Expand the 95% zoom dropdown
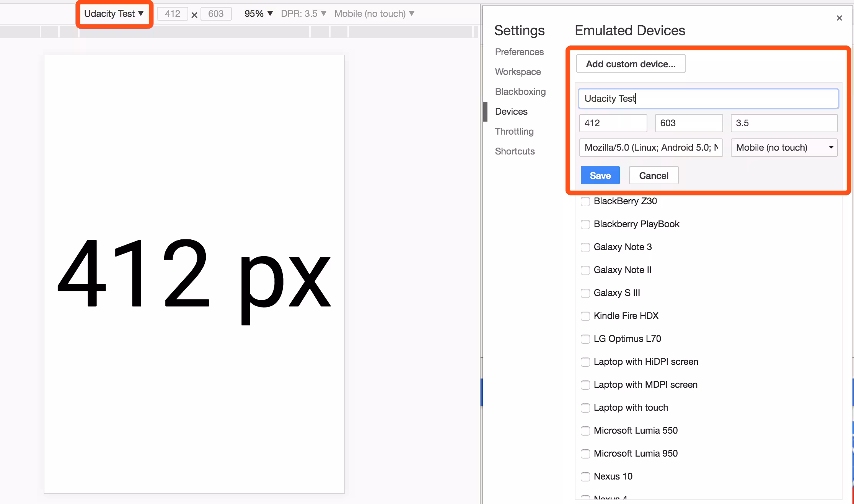Viewport: 854px width, 504px height. (259, 14)
